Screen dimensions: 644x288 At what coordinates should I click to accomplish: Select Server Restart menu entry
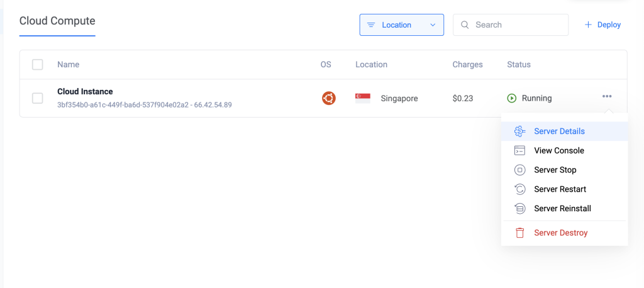560,189
